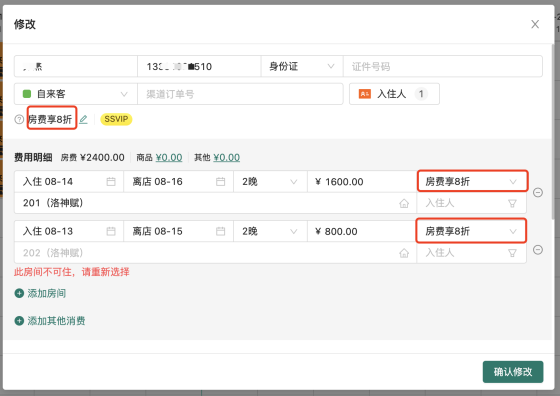Click the pencil edit icon beside 房费享8折
This screenshot has height=396, width=560.
83,119
